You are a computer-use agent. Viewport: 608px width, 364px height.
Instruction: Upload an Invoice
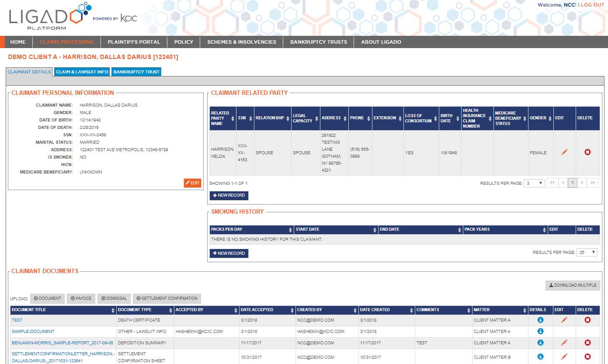81,298
